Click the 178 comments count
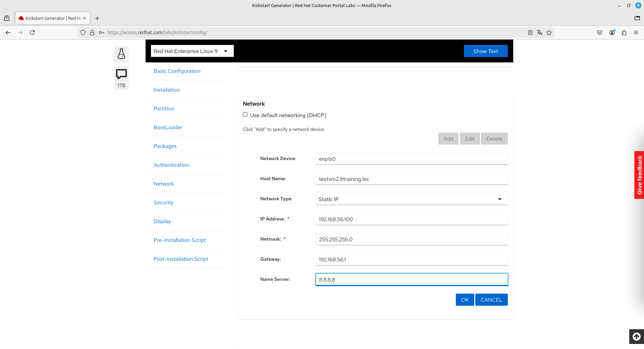The height and width of the screenshot is (349, 644). point(121,86)
